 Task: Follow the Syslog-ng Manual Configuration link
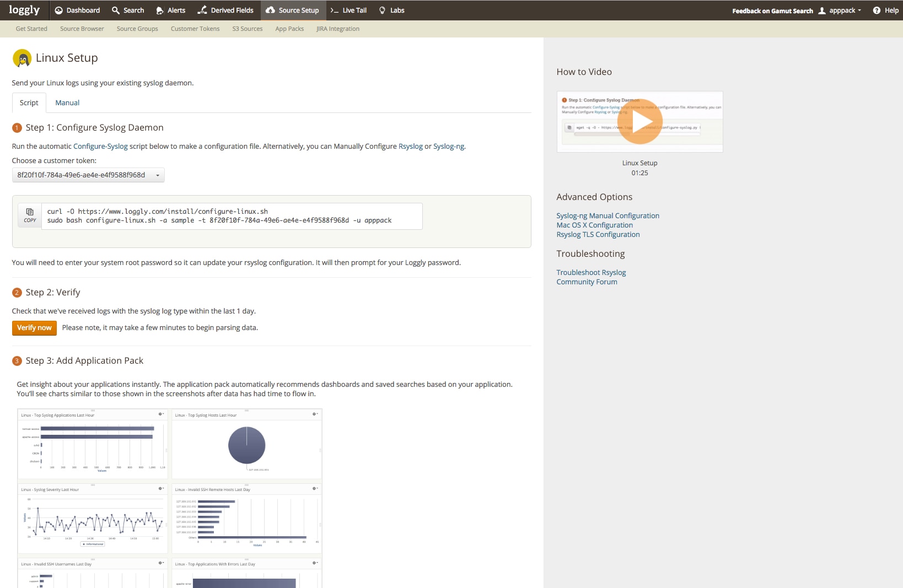coord(608,216)
